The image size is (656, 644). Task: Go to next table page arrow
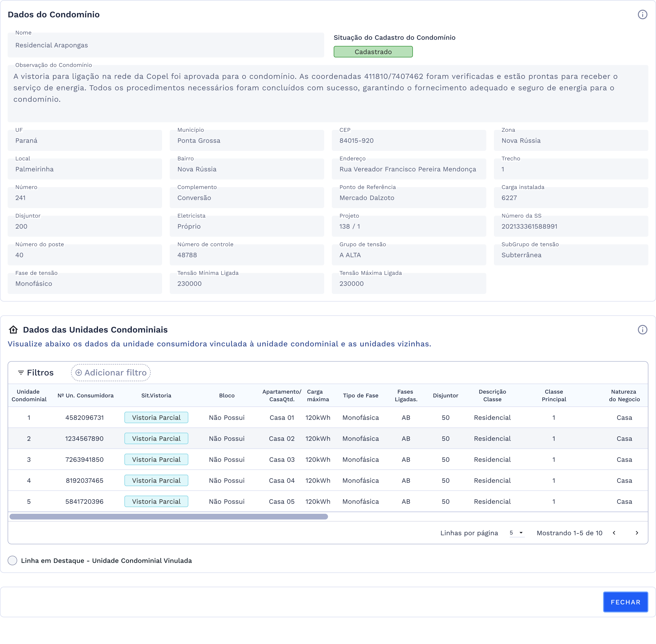click(637, 533)
